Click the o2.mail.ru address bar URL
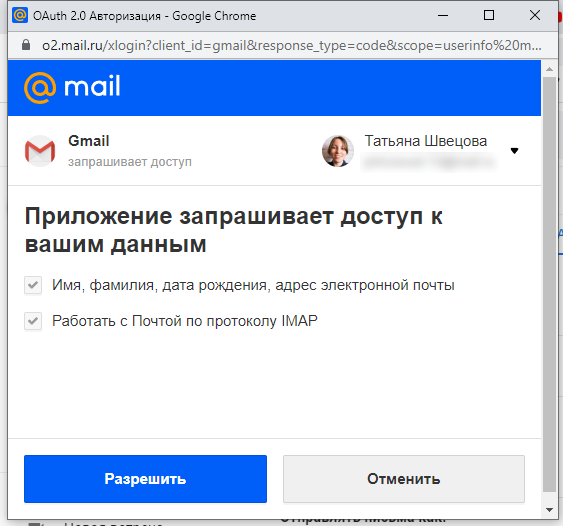Image resolution: width=563 pixels, height=526 pixels. (292, 46)
